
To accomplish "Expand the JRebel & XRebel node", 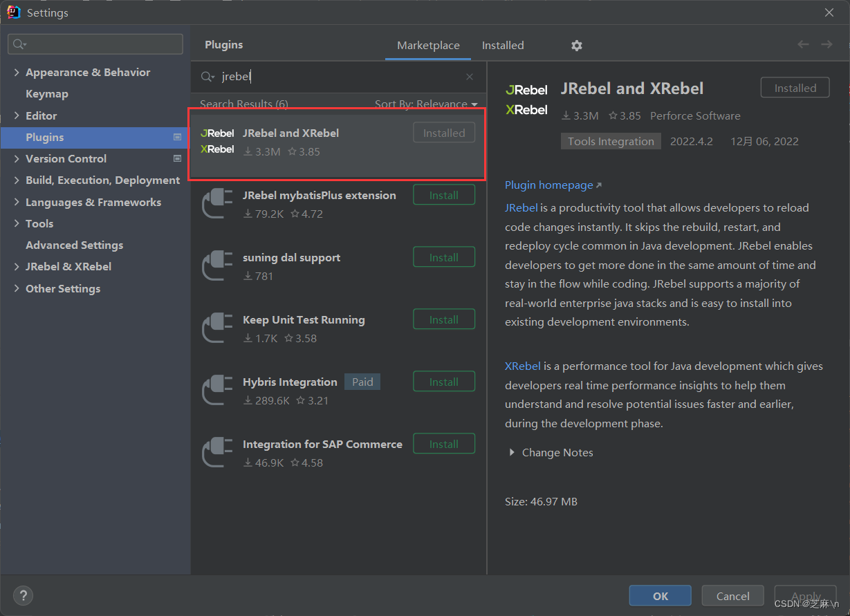I will click(x=17, y=266).
